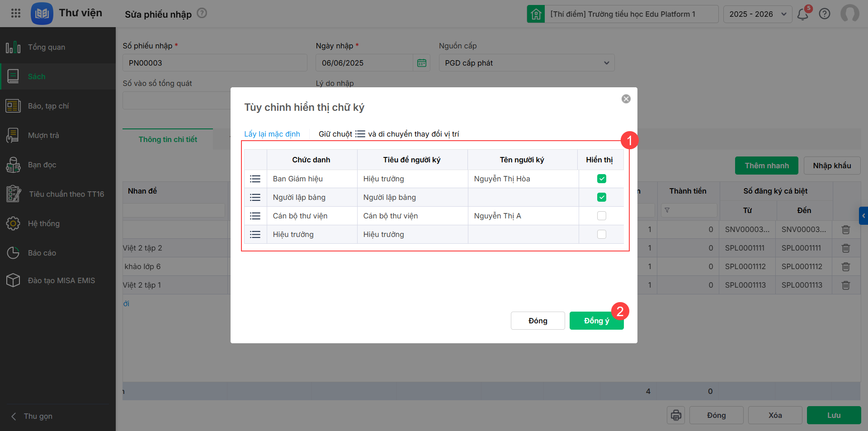Check Hiển thị for Cán bộ thư viện

(x=602, y=216)
